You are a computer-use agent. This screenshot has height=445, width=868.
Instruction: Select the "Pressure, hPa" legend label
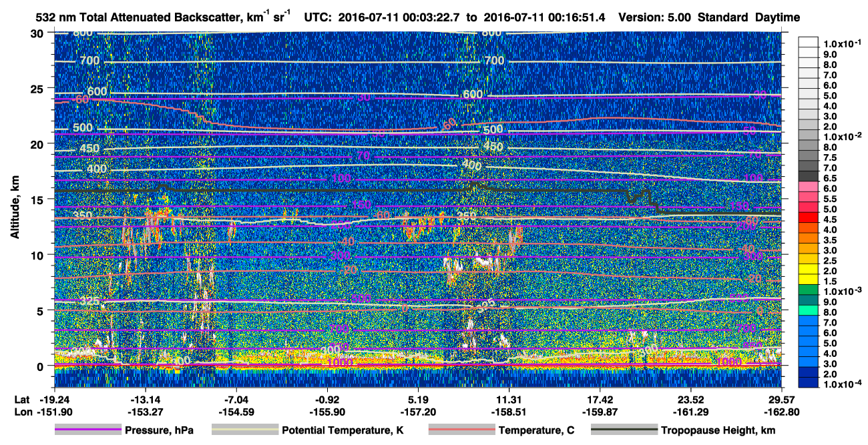pos(159,430)
